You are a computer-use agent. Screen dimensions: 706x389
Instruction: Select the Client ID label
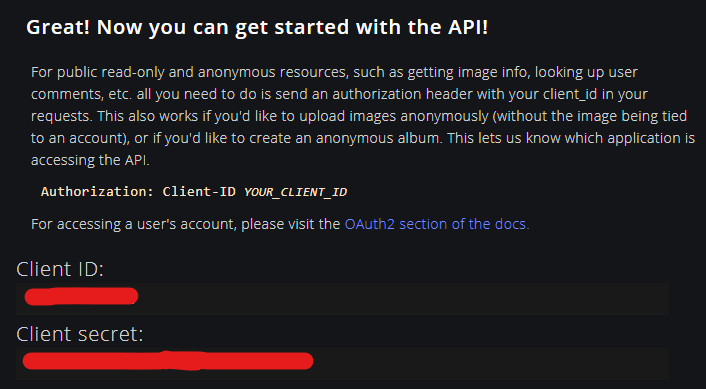click(60, 269)
